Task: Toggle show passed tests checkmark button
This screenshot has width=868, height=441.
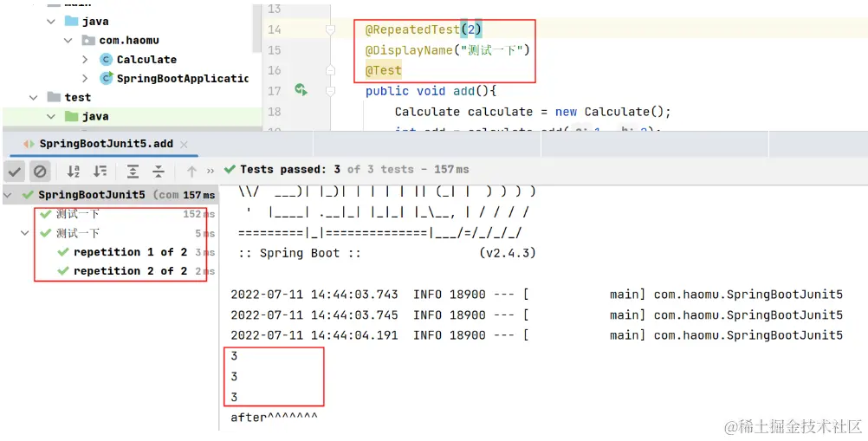Action: (x=15, y=172)
